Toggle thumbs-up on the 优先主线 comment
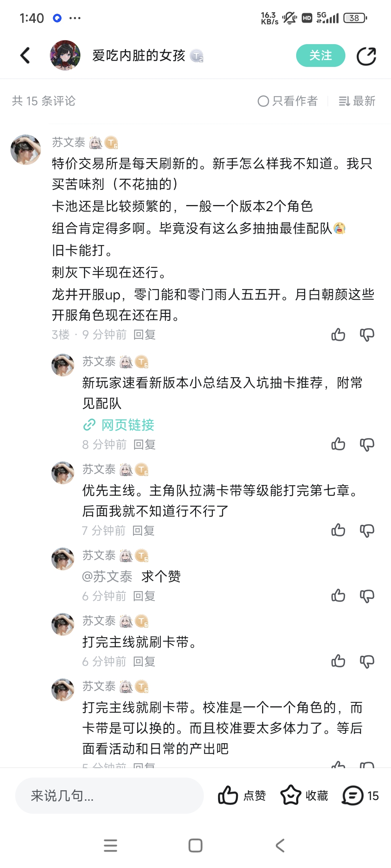The width and height of the screenshot is (391, 868). pos(338,531)
